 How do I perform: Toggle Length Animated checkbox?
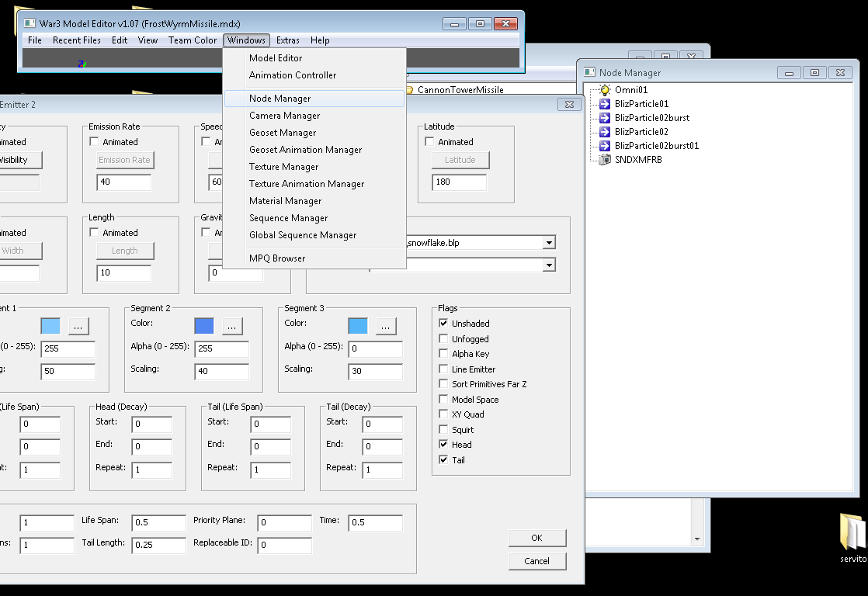click(x=94, y=232)
